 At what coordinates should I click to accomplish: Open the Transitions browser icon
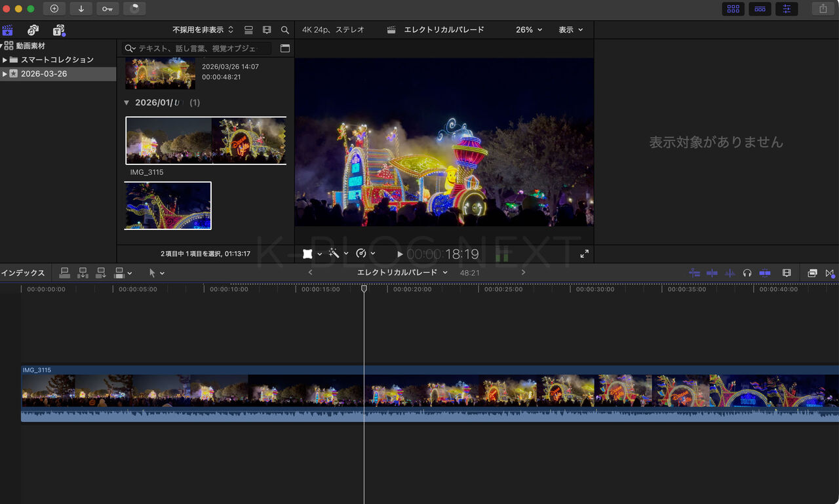830,273
